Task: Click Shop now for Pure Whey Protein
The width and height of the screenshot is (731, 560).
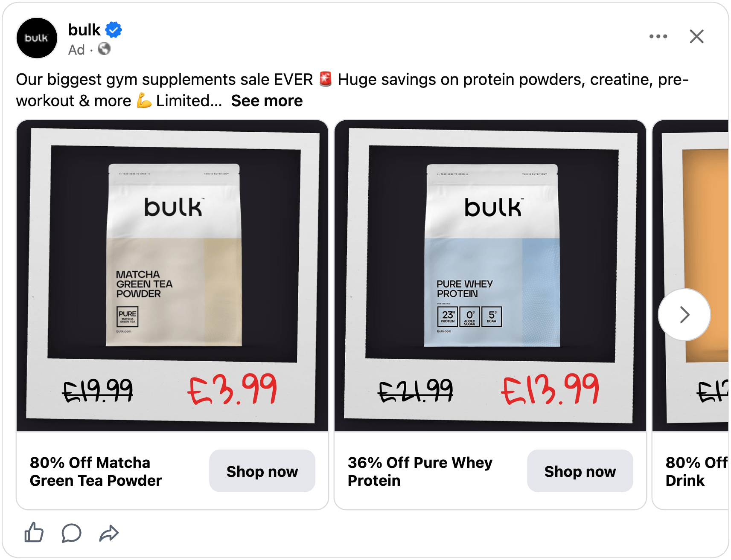Action: pos(580,471)
